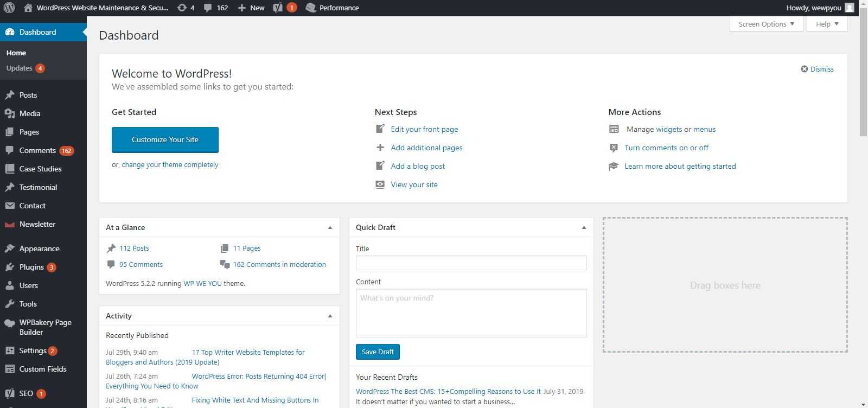This screenshot has width=868, height=408.
Task: Click the Appearance brush icon in sidebar
Action: point(10,248)
